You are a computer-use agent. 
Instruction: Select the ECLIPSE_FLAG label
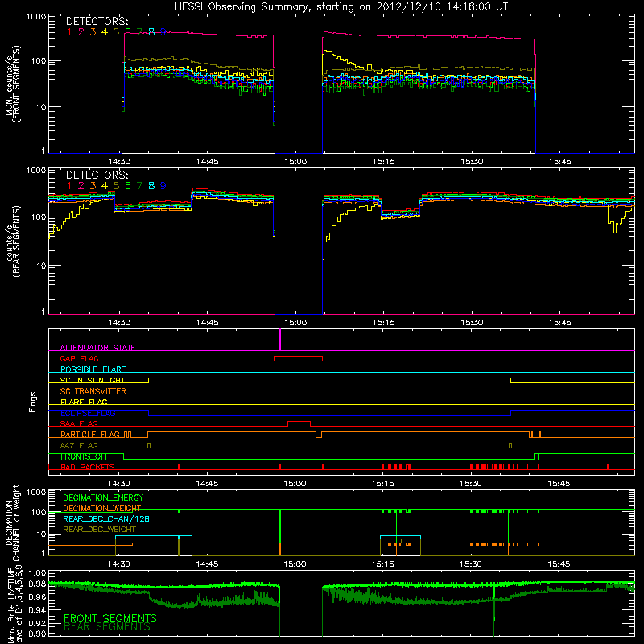88,413
